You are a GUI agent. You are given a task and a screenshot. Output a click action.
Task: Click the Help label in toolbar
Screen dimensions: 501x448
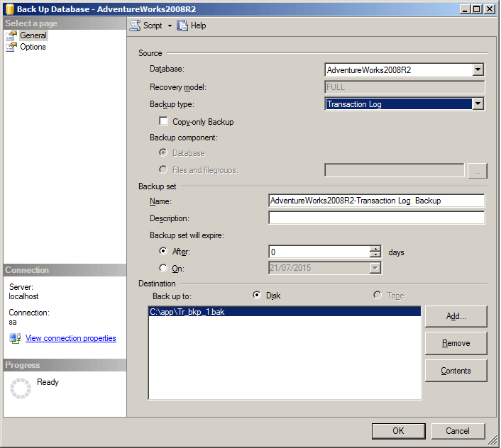coord(198,26)
